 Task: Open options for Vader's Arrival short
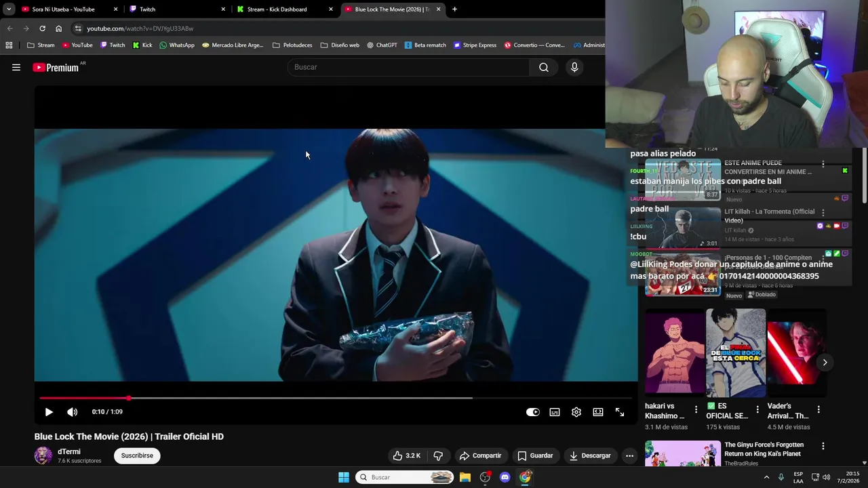point(818,409)
